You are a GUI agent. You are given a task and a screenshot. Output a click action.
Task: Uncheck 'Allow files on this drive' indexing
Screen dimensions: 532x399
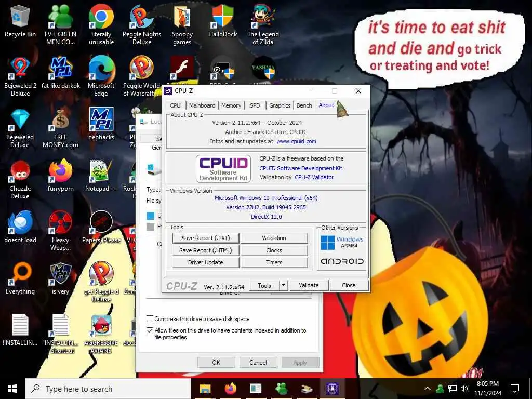coord(150,330)
